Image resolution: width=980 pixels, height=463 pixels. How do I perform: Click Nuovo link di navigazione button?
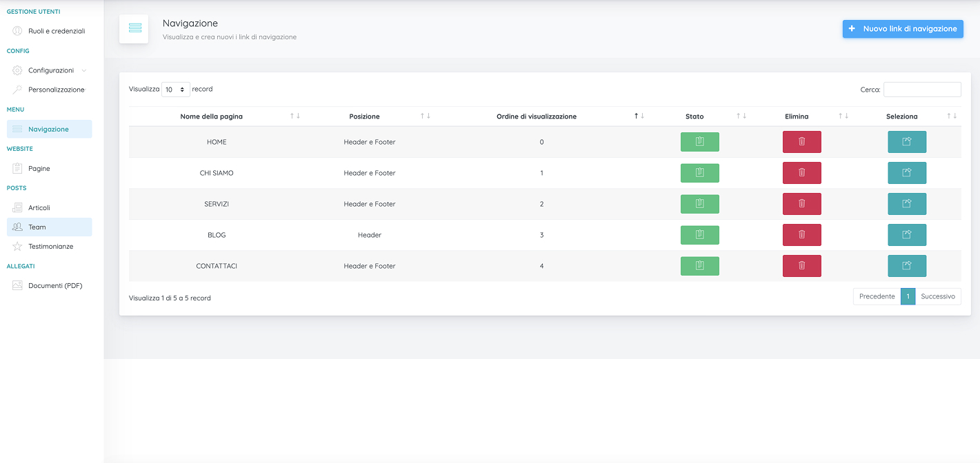pos(902,29)
